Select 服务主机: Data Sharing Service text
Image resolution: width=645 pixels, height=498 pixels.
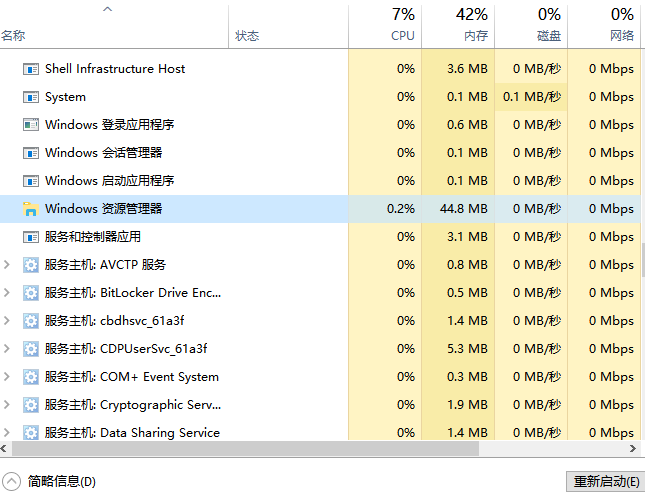[132, 433]
